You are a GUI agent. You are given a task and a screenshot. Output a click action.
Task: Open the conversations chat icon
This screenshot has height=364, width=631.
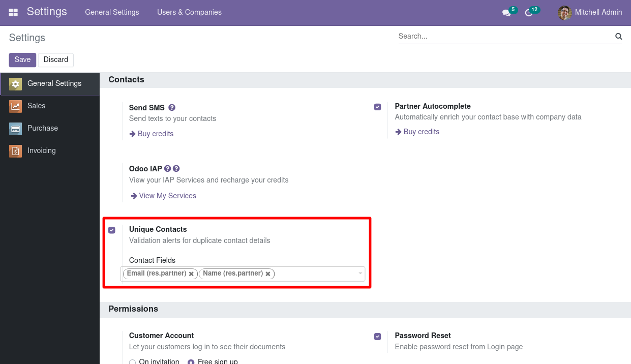click(x=506, y=13)
